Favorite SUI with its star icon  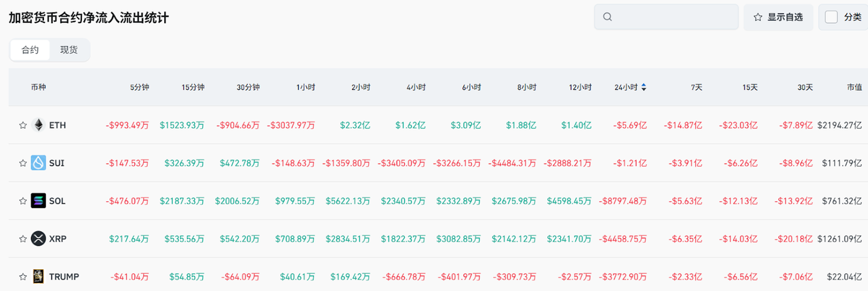pos(22,163)
